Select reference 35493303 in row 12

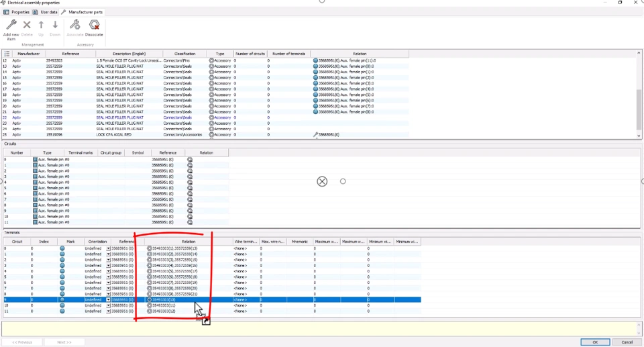(54, 60)
